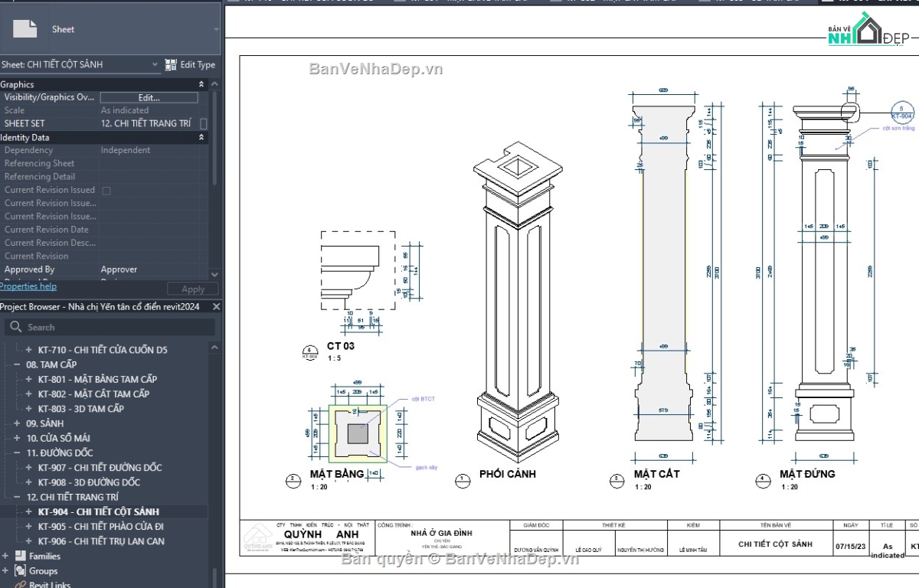The image size is (919, 588).
Task: Click the Project Browser Search field
Action: click(x=111, y=327)
